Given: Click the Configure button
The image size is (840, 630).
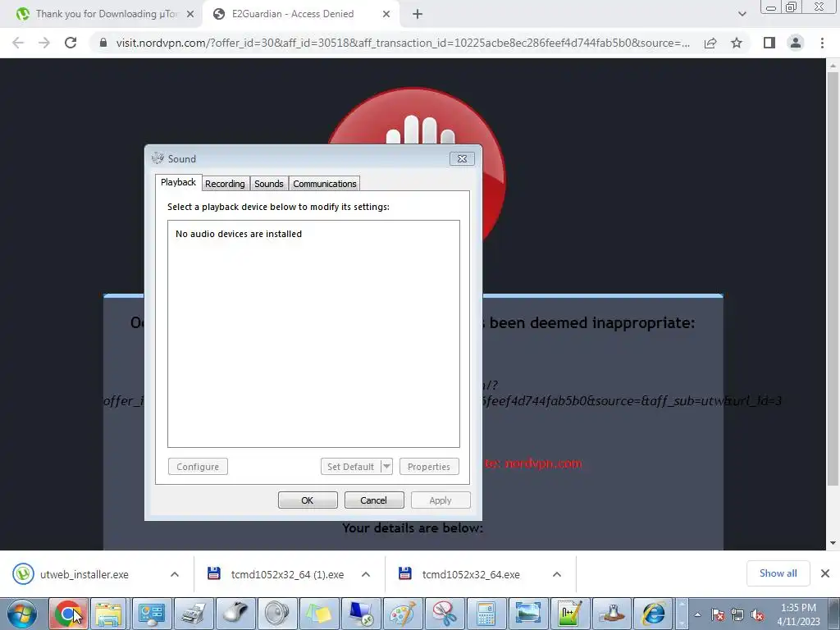Looking at the screenshot, I should [198, 467].
